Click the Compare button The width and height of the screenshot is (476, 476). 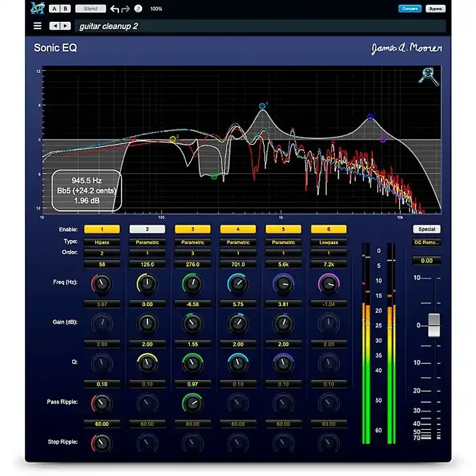tap(410, 9)
